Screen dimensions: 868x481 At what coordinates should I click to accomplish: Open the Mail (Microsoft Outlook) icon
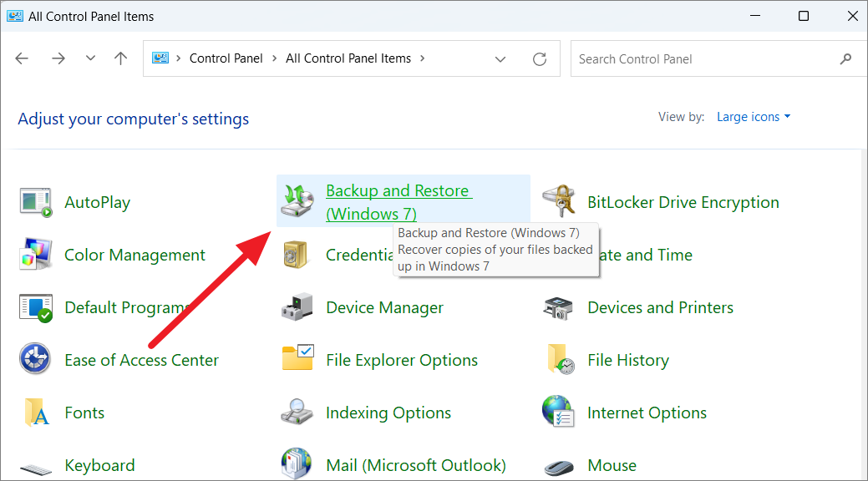pos(297,463)
